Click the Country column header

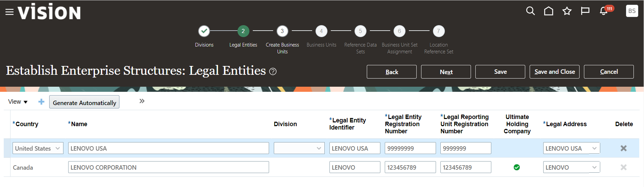(25, 124)
